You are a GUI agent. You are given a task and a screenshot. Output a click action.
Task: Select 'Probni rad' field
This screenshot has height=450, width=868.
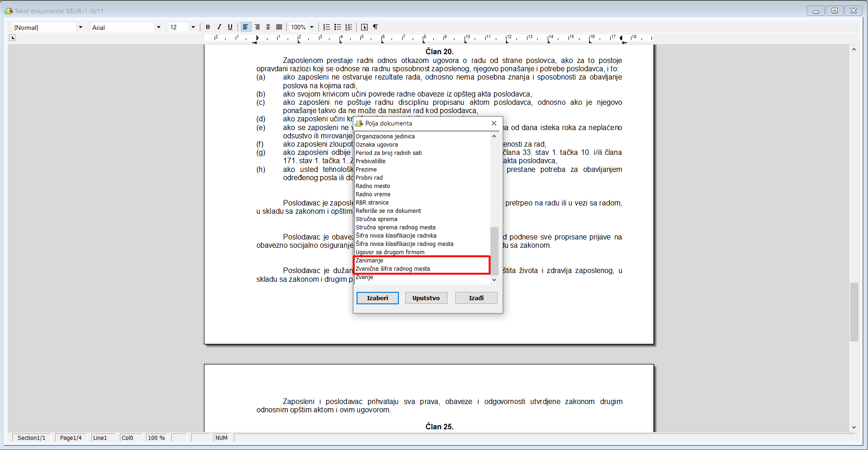coord(422,178)
